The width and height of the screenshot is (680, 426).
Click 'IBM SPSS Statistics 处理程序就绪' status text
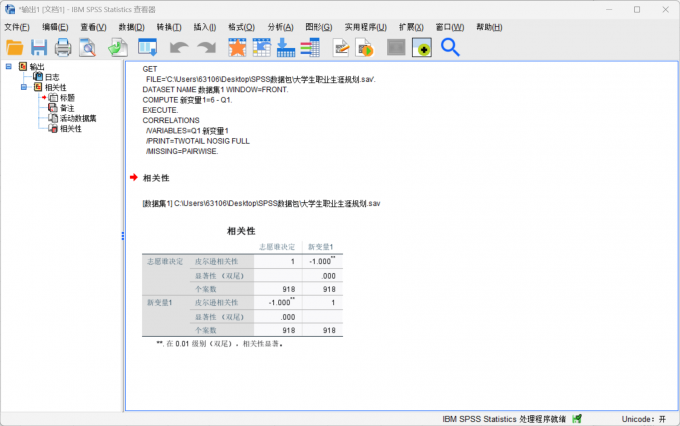[504, 419]
